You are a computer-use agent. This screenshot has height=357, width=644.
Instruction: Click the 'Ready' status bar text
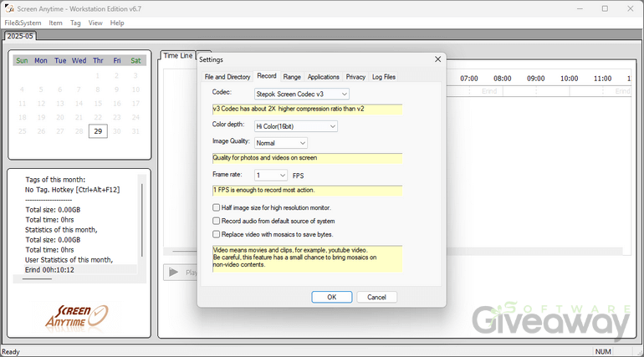coord(11,352)
